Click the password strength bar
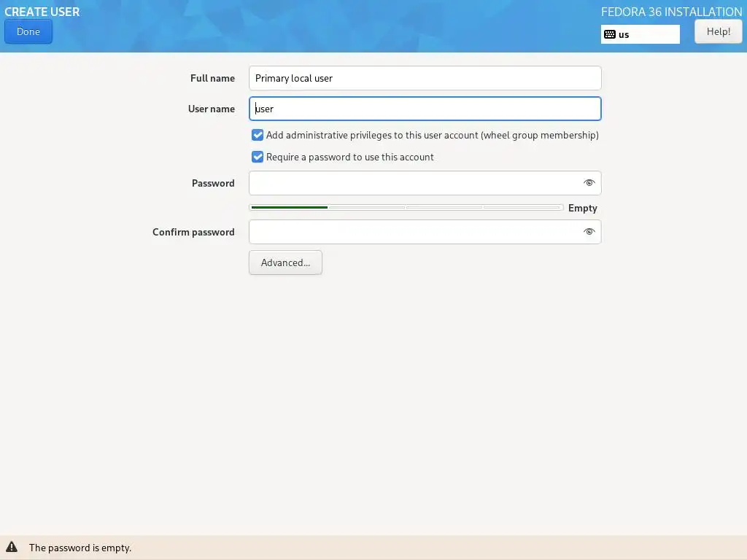This screenshot has height=560, width=747. pyautogui.click(x=406, y=208)
